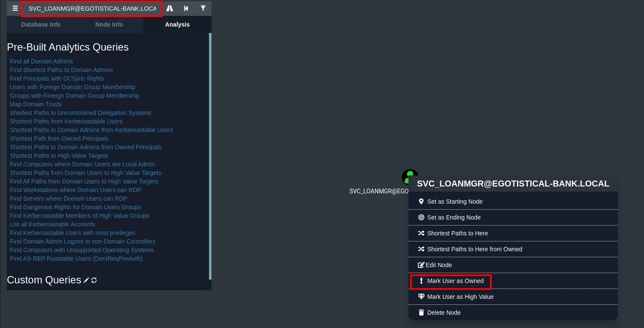
Task: Choose Set as Starting Node
Action: pos(513,202)
